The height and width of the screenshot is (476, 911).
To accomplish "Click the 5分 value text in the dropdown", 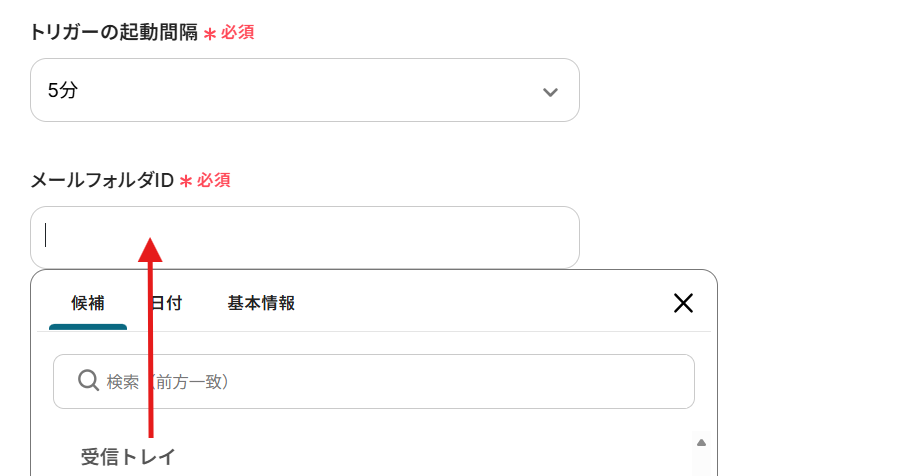I will [62, 90].
